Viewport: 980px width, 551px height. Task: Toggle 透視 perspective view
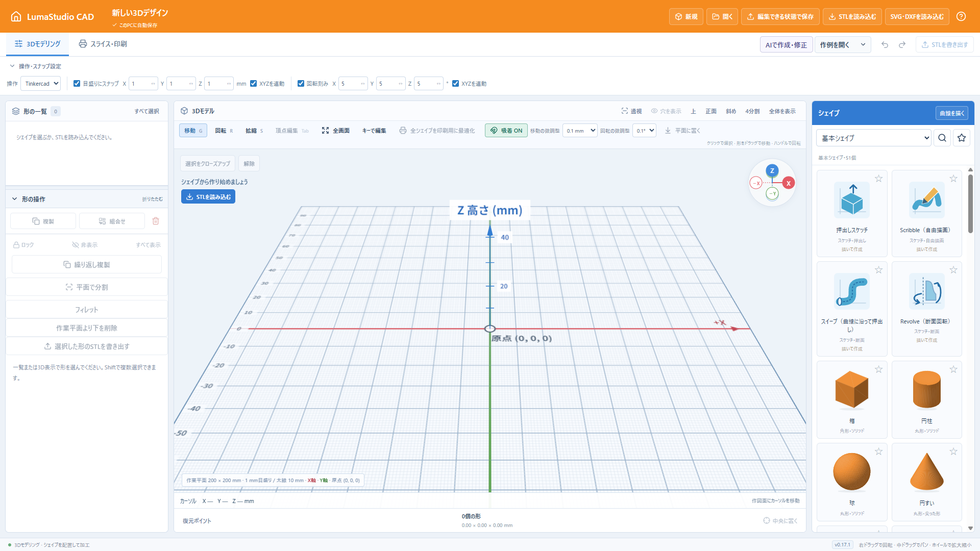631,111
